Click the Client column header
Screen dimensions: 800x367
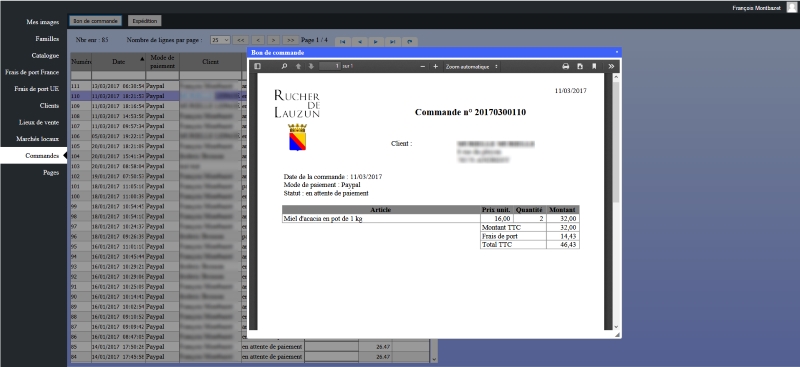[x=210, y=62]
